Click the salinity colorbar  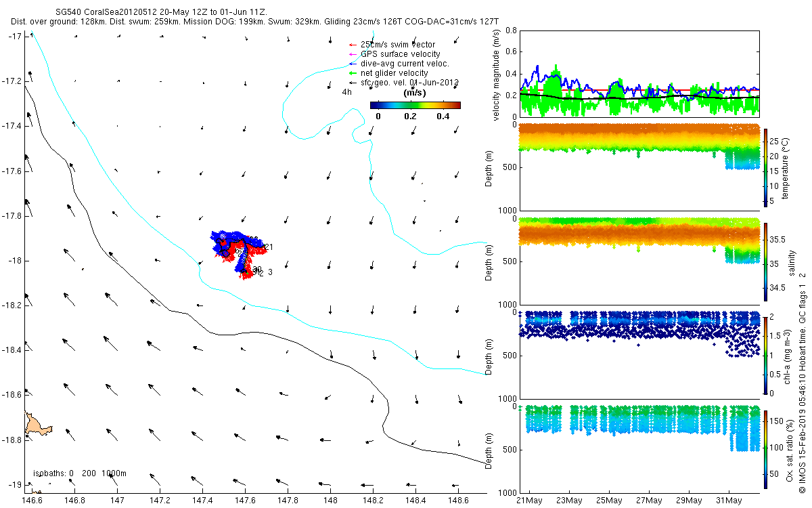click(766, 261)
